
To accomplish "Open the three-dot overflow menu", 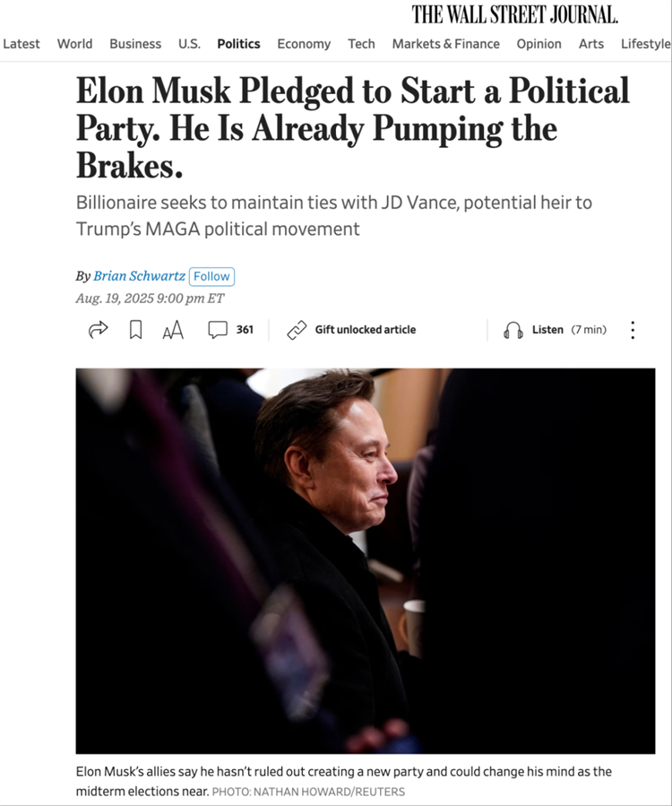I will (x=633, y=330).
